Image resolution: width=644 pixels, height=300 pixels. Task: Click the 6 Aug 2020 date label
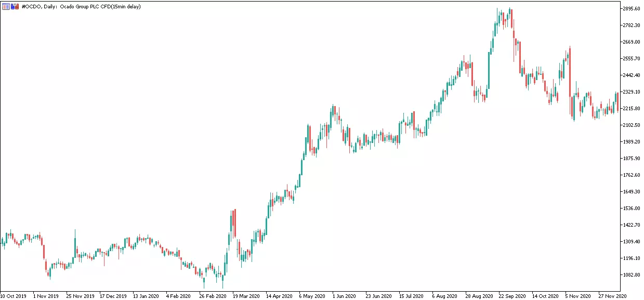[445, 296]
